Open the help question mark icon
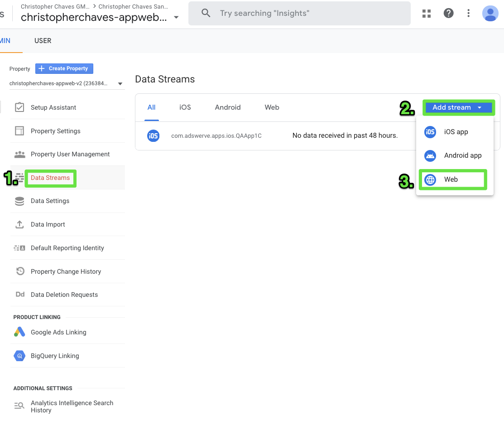The height and width of the screenshot is (421, 504). [448, 13]
